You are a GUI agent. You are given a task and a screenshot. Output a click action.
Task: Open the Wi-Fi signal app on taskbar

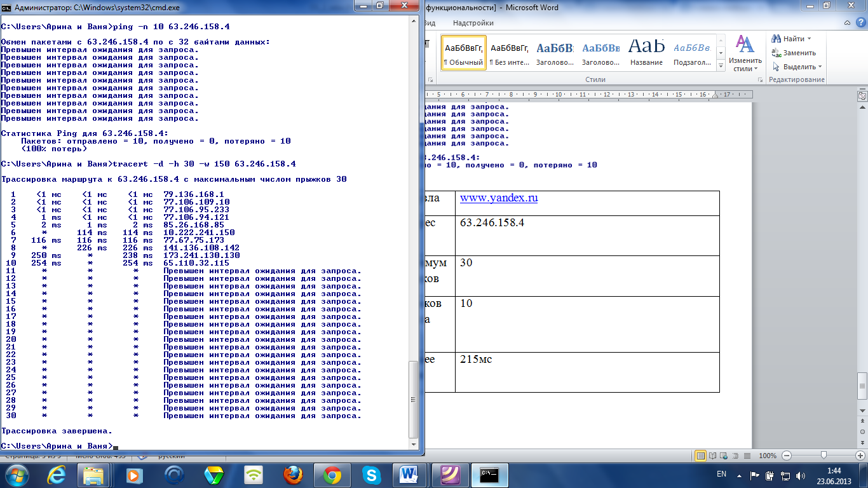[254, 475]
